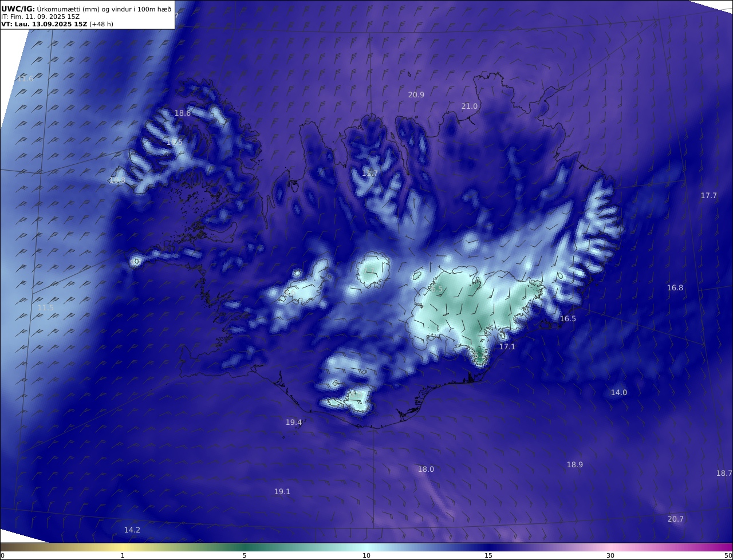Click the '1' tick label on the color scale
Image resolution: width=733 pixels, height=560 pixels.
[x=123, y=556]
